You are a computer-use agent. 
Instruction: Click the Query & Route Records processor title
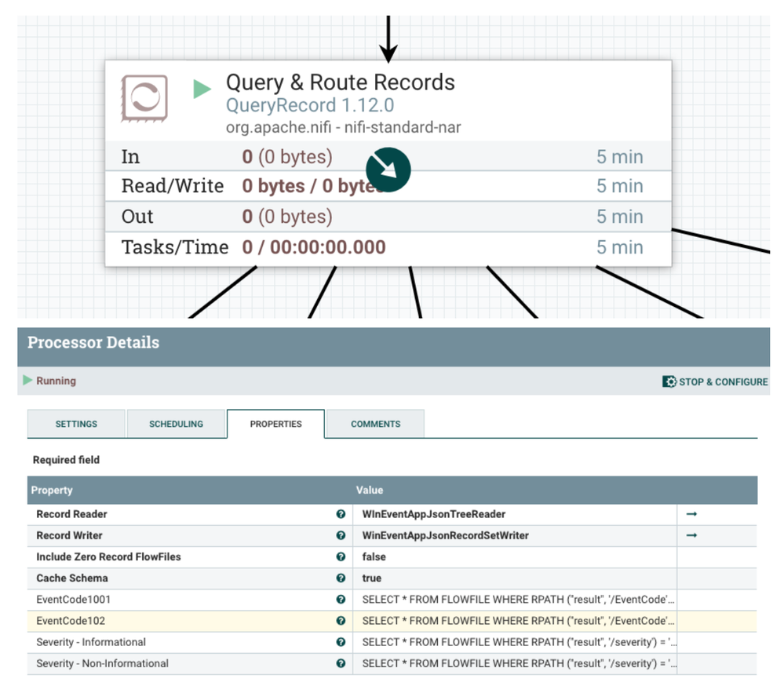click(x=340, y=82)
